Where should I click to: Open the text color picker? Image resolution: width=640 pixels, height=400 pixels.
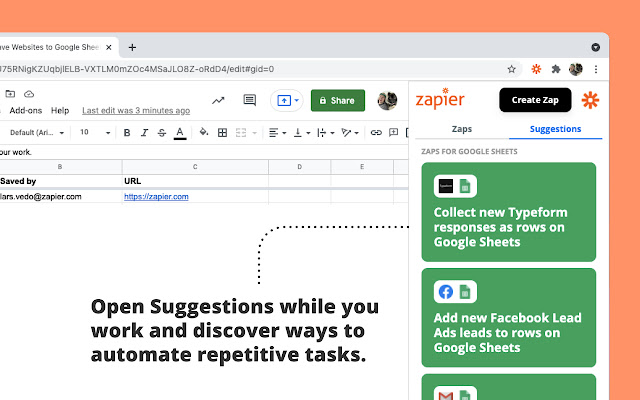[x=180, y=133]
